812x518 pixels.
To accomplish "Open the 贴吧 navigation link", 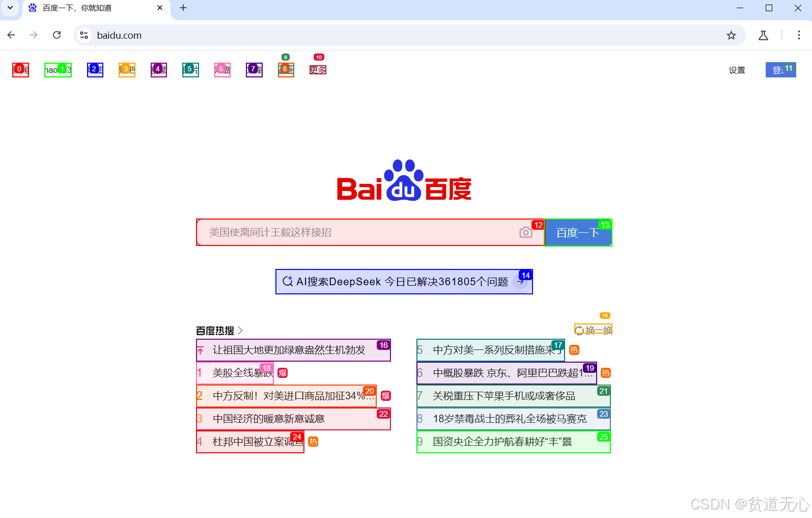I will pyautogui.click(x=127, y=70).
